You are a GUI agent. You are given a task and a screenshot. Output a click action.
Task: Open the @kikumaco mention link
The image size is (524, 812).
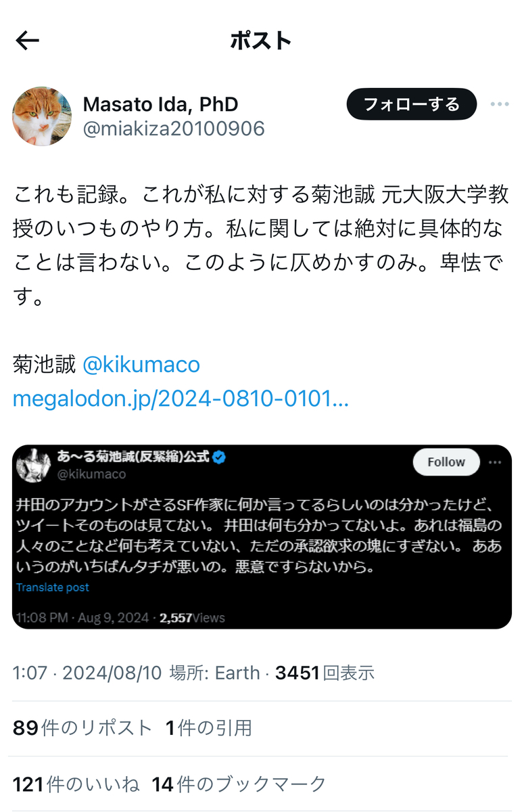pos(141,365)
